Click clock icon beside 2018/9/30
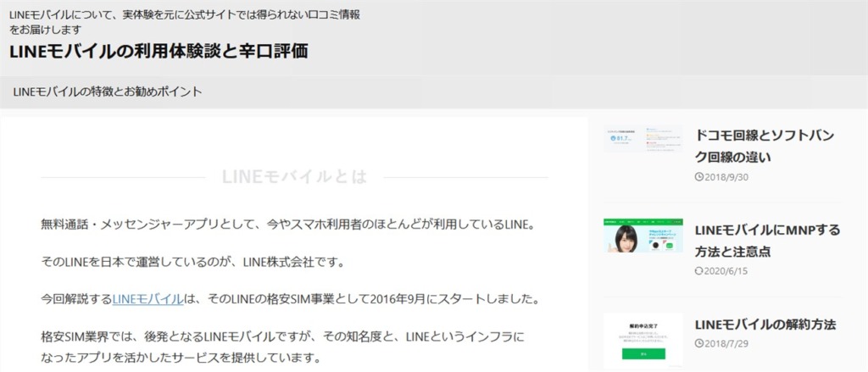 pos(698,177)
